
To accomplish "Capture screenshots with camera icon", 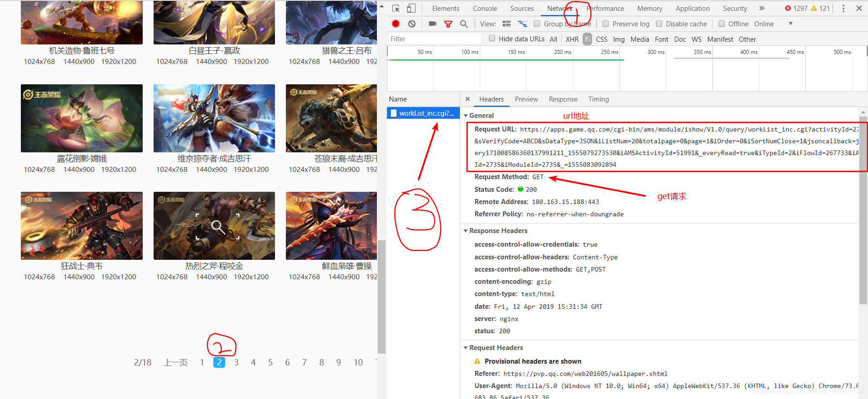I will (x=433, y=24).
